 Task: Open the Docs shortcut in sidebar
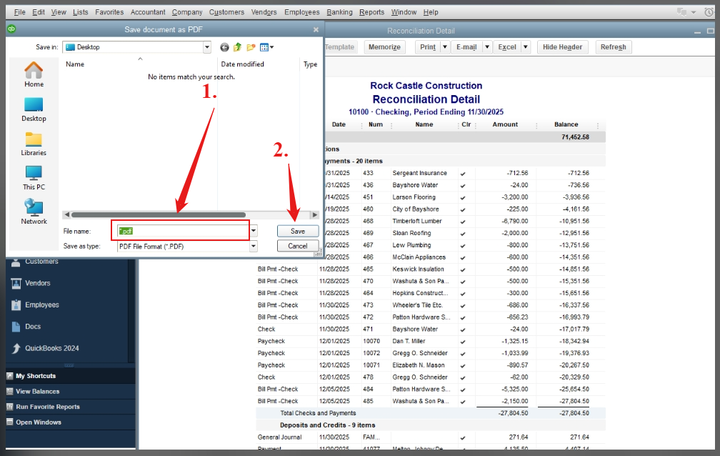[x=32, y=326]
